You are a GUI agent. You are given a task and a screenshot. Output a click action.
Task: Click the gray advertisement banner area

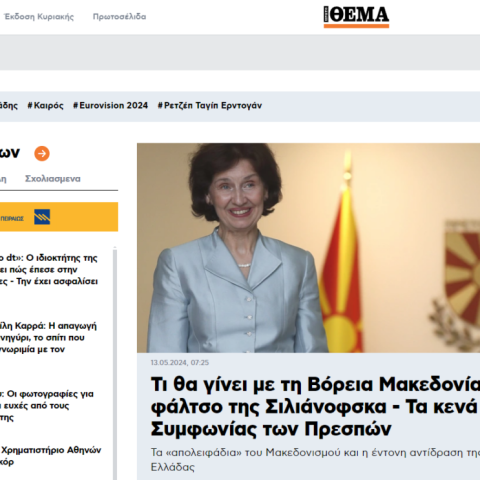point(240,52)
